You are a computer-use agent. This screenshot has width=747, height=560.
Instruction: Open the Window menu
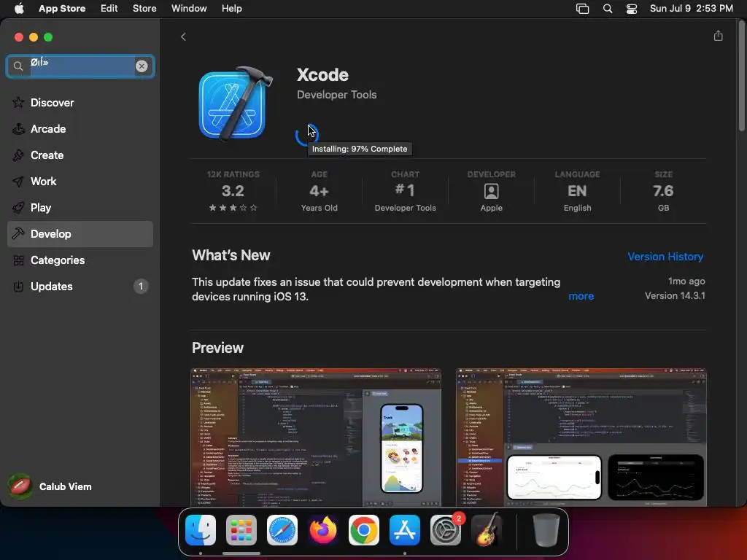(189, 8)
